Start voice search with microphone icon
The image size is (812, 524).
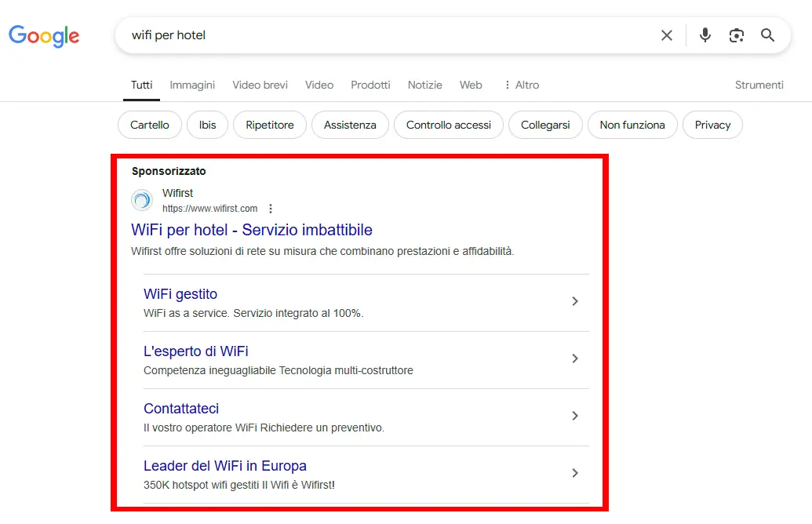pyautogui.click(x=705, y=35)
